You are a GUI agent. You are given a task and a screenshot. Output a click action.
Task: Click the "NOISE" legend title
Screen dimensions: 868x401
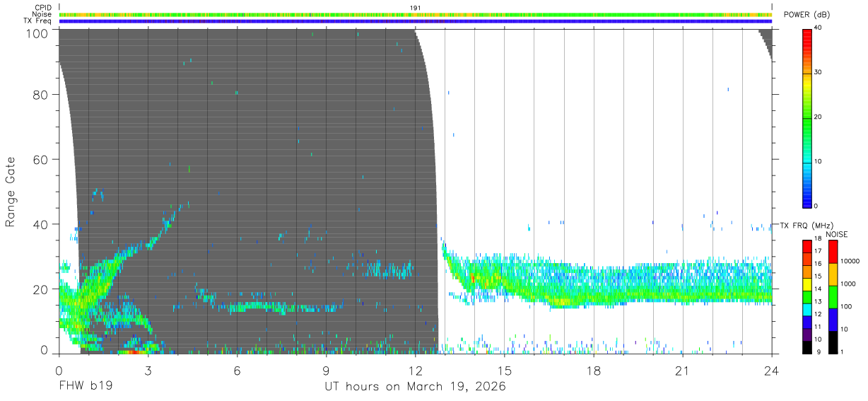pos(837,234)
